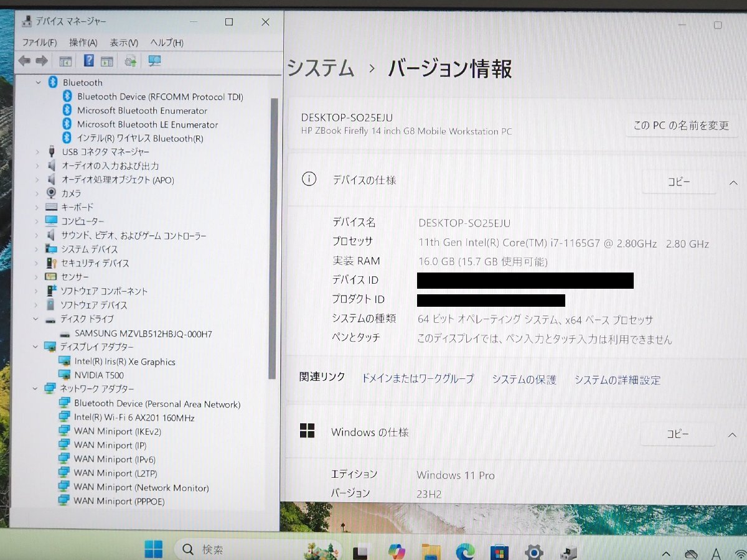Open ドメインまたはワークグループ link
This screenshot has height=560, width=747.
tap(418, 378)
